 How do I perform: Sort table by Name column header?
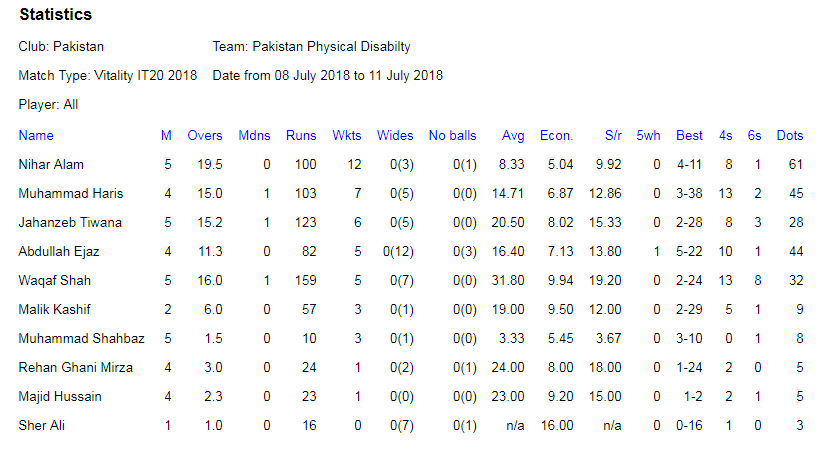[x=36, y=135]
